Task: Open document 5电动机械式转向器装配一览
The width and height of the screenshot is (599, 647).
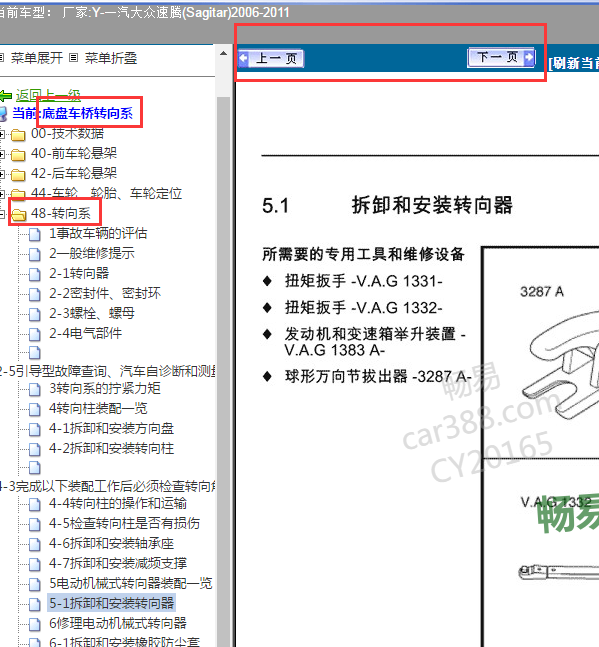Action: click(x=130, y=583)
